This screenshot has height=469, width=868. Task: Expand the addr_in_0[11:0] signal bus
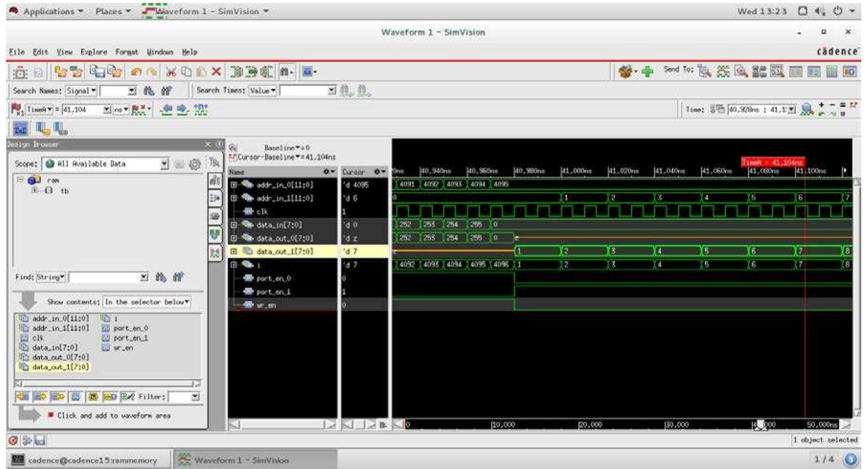[x=233, y=184]
